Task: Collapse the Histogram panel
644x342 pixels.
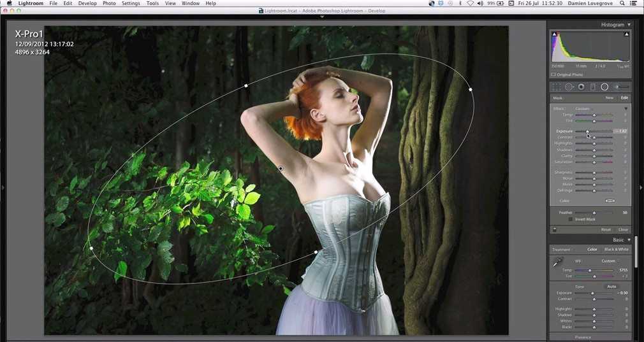Action: point(629,25)
